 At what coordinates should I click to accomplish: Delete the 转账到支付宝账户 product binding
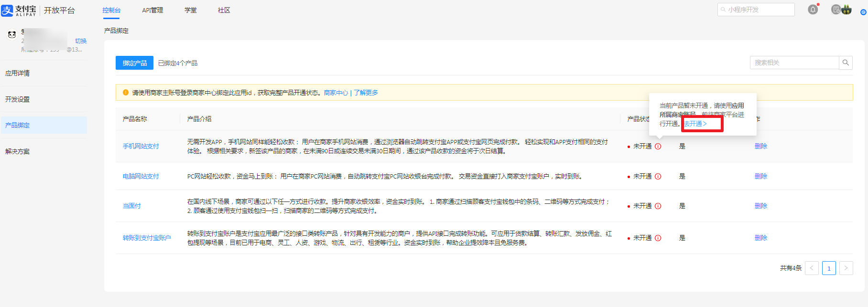pos(761,238)
